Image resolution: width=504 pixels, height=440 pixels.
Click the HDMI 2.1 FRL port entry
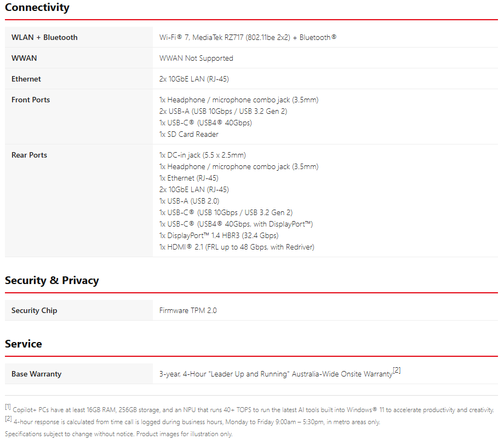(x=237, y=247)
